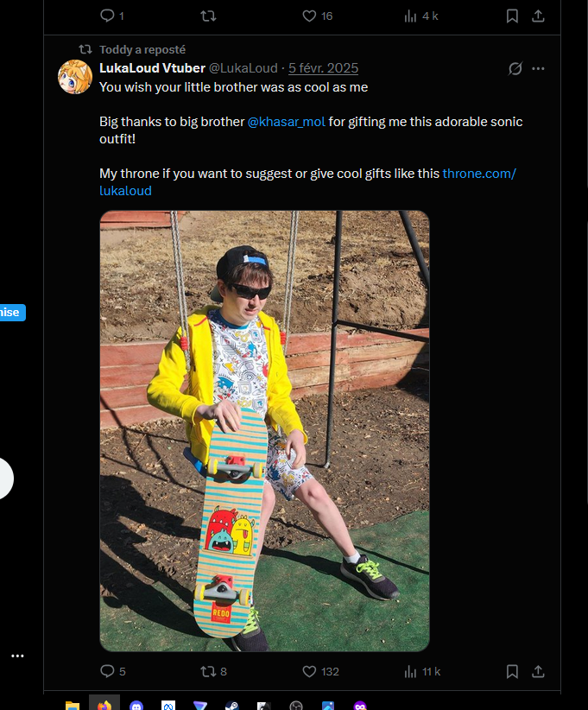
Task: Open the more options menu on LukaLoud post
Action: 539,68
